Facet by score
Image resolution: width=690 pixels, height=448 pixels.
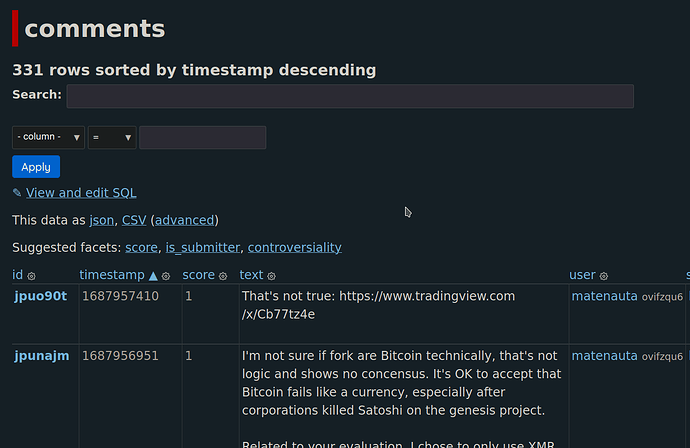141,247
